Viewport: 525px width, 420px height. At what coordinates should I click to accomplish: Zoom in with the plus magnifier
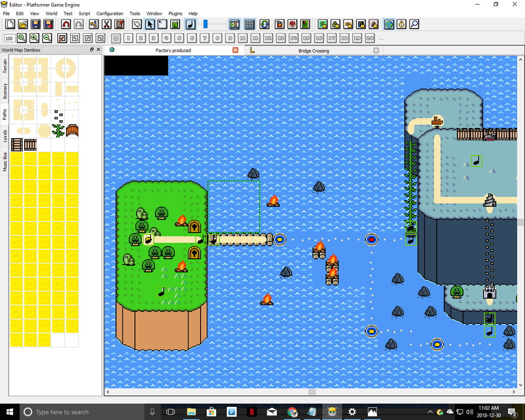tap(35, 38)
